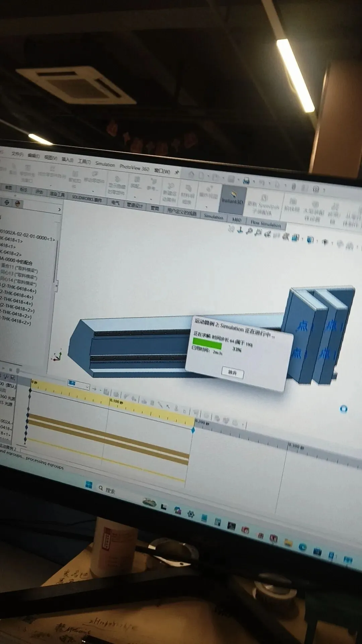The width and height of the screenshot is (362, 644).
Task: Click the print icon in the top toolbar
Action: pyautogui.click(x=246, y=180)
